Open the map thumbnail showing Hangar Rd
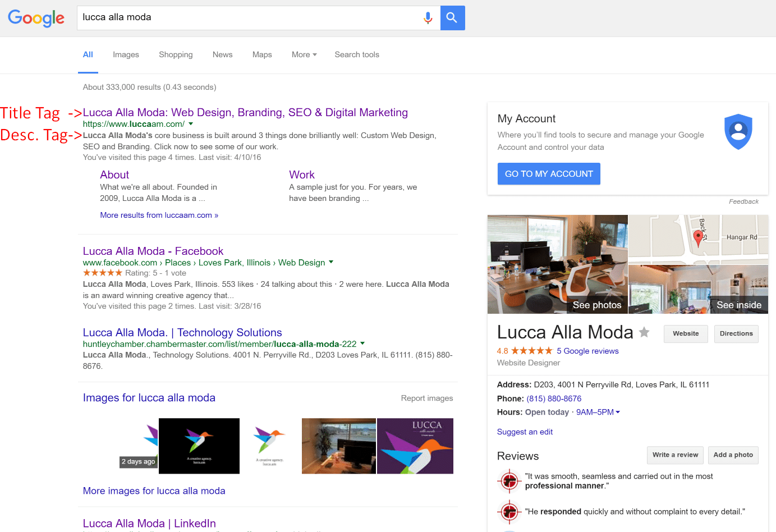776x532 pixels. [699, 239]
